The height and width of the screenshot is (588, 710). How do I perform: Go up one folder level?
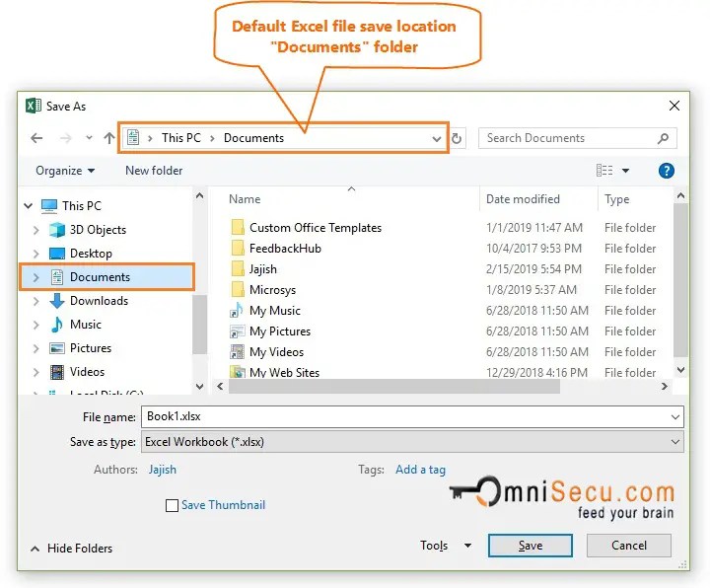tap(109, 138)
